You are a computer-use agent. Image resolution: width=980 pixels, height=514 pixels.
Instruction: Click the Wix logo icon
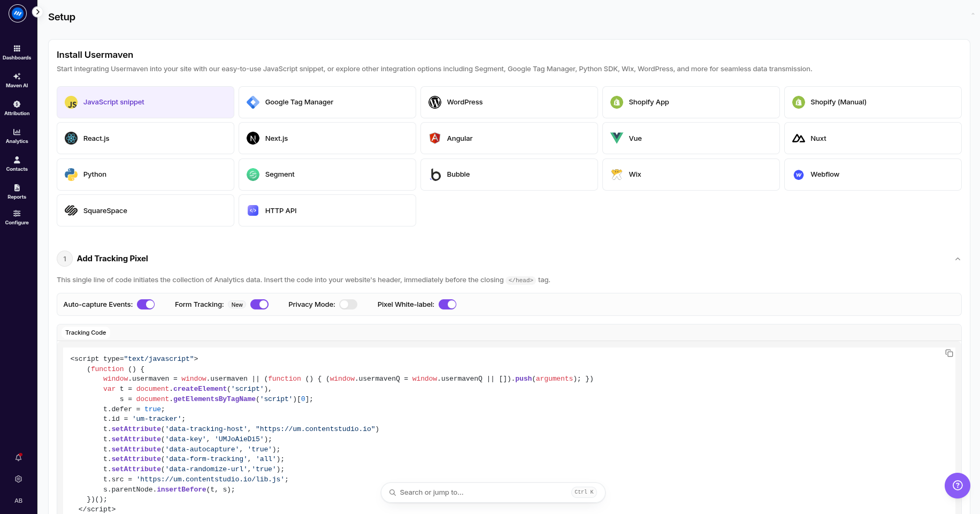tap(617, 175)
